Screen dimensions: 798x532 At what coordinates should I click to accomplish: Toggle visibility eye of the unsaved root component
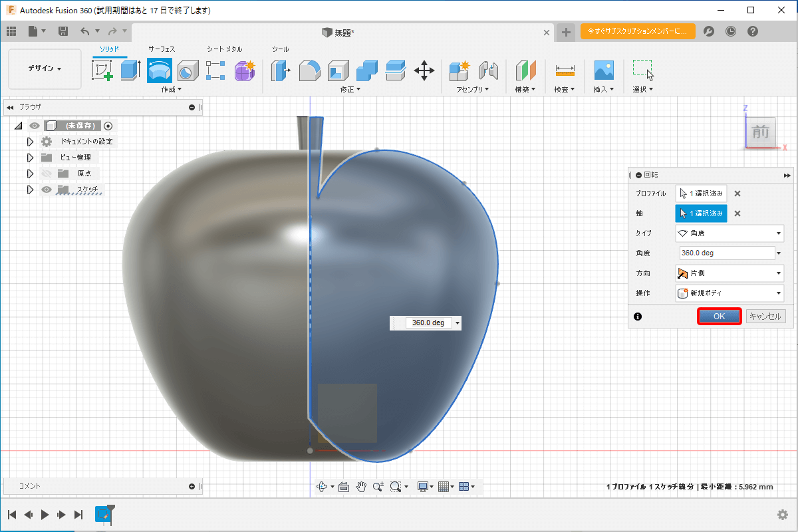click(x=33, y=126)
